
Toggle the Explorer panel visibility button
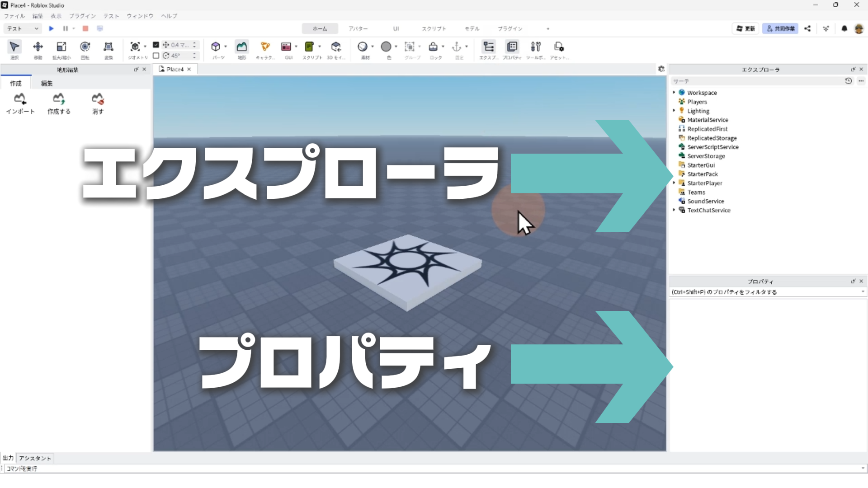click(x=488, y=47)
